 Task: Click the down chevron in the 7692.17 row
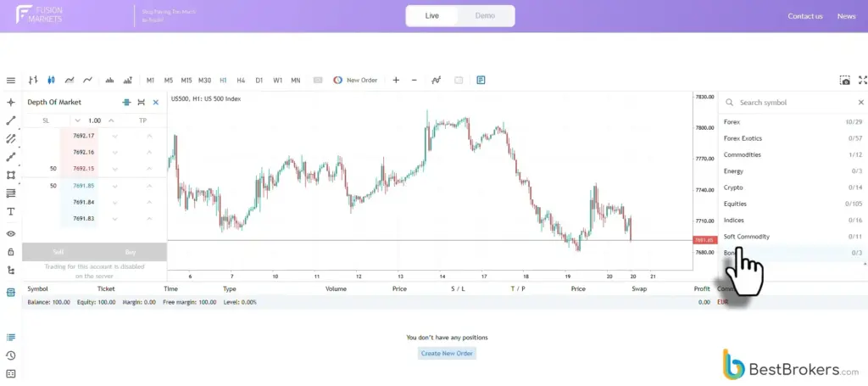(114, 136)
